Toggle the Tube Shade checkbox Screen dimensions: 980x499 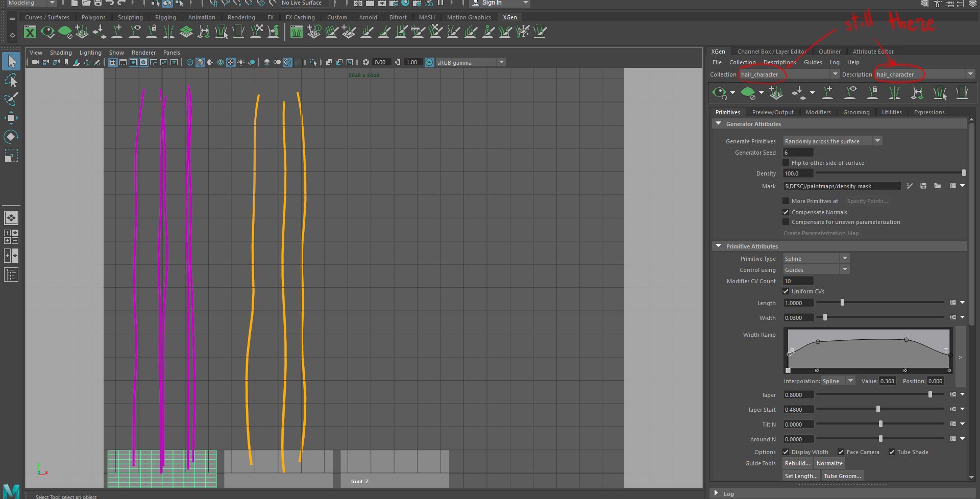point(892,452)
